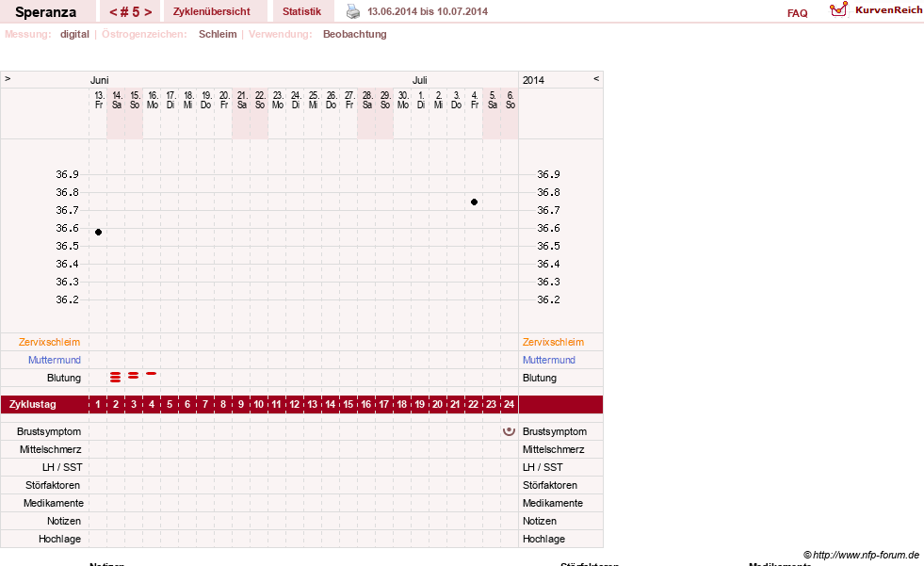Click the right Hochlage row label
The width and height of the screenshot is (924, 566).
click(x=543, y=539)
